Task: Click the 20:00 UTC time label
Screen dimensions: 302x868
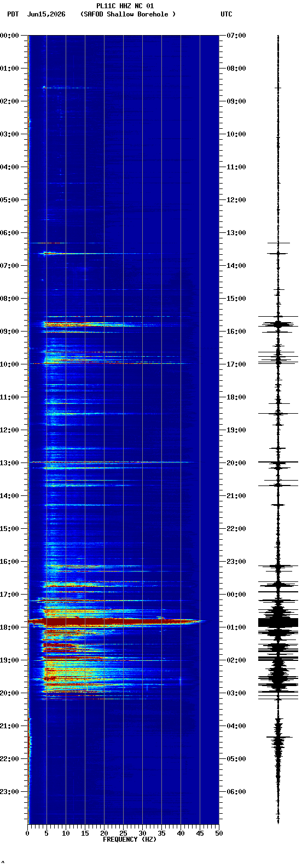Action: (236, 463)
